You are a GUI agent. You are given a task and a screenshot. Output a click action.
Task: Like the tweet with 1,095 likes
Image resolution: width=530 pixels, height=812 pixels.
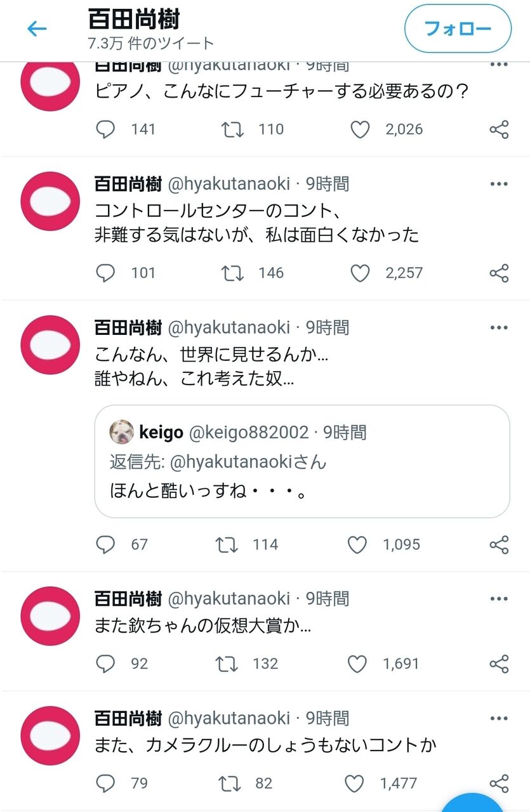[x=357, y=544]
